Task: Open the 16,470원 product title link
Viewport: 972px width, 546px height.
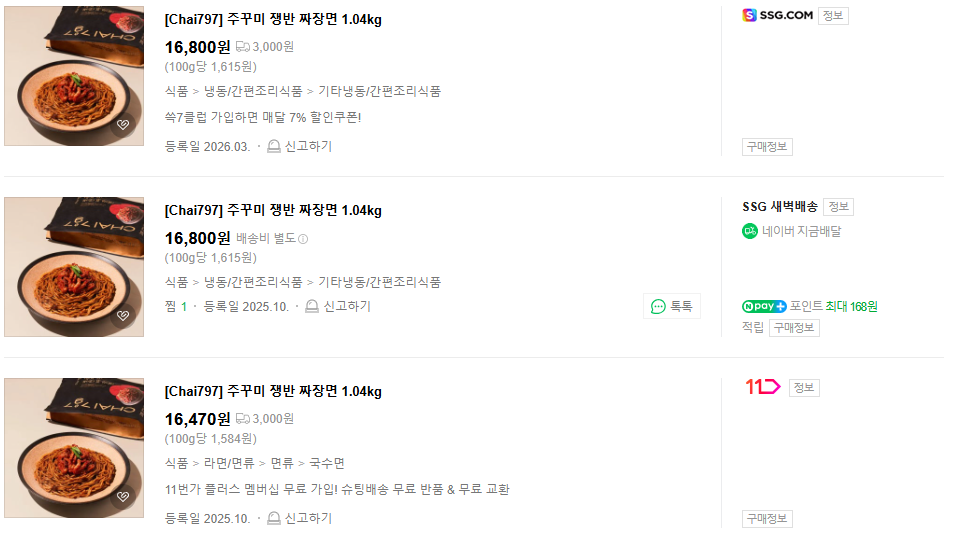Action: coord(273,391)
